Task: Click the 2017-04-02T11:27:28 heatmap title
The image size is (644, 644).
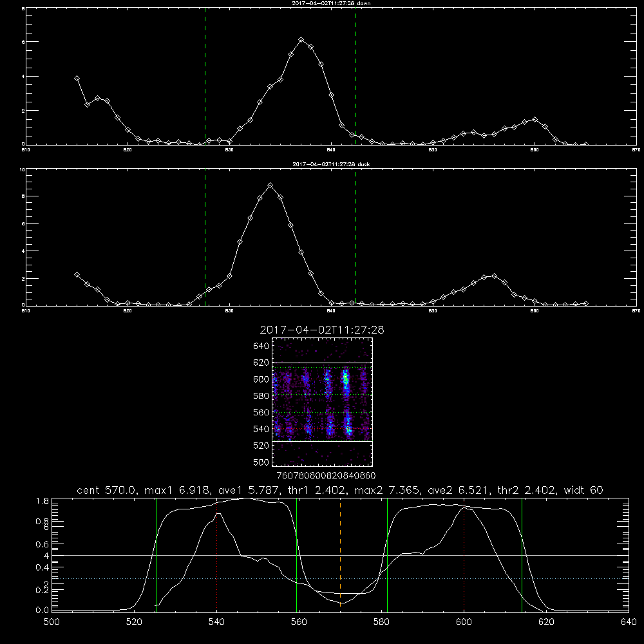Action: point(322,330)
